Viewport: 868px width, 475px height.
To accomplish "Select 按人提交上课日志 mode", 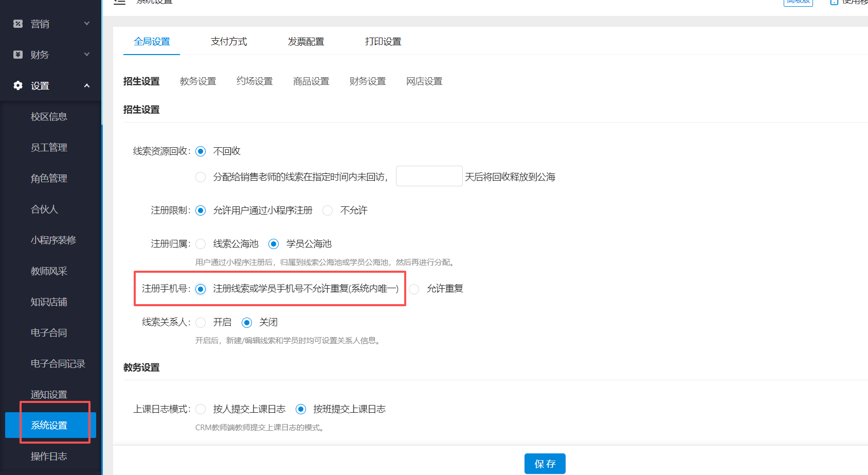I will (201, 409).
